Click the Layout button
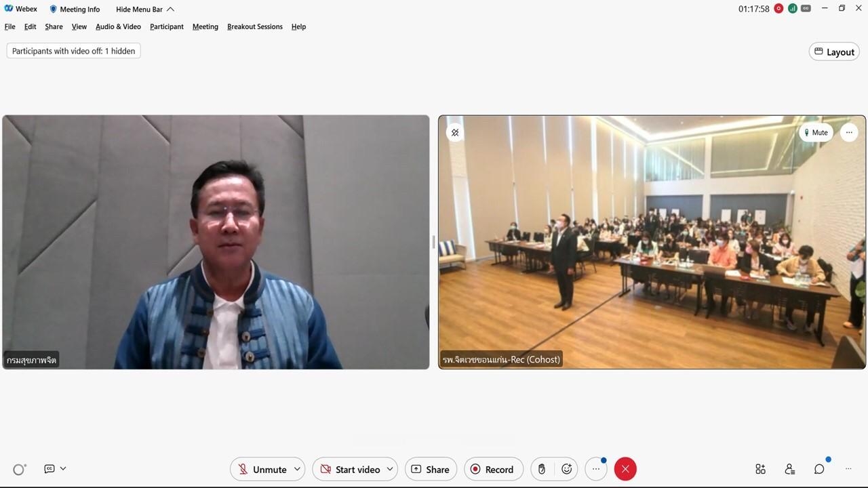Image resolution: width=868 pixels, height=488 pixels. click(x=834, y=52)
